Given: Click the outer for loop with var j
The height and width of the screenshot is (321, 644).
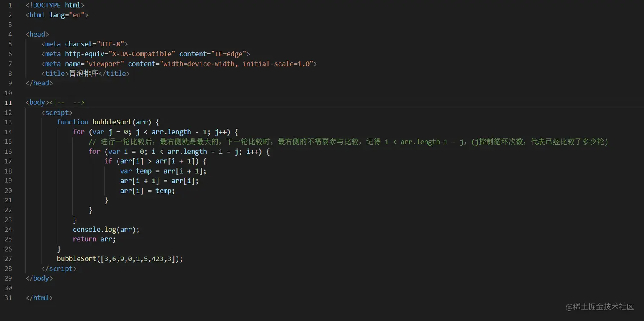Looking at the screenshot, I should tap(155, 132).
